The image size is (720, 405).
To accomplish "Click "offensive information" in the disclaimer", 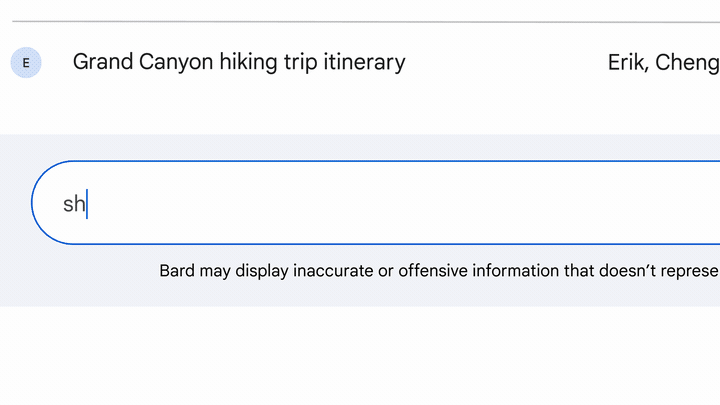I will [478, 271].
